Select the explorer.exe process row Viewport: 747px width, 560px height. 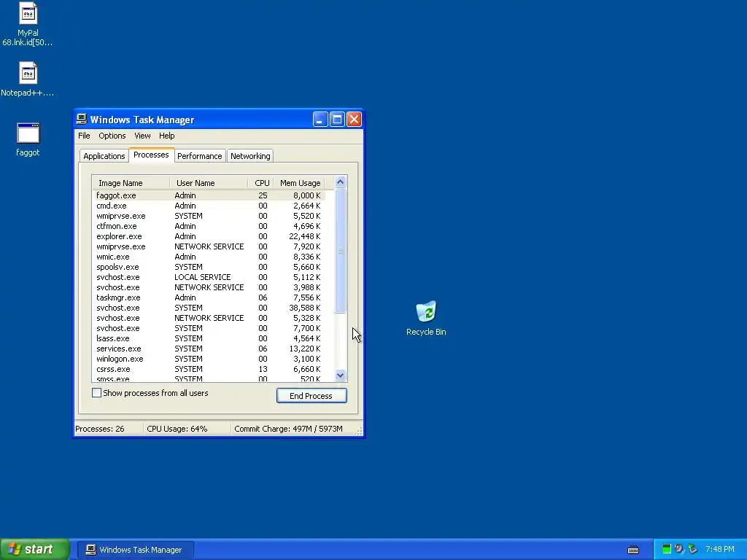pyautogui.click(x=209, y=236)
